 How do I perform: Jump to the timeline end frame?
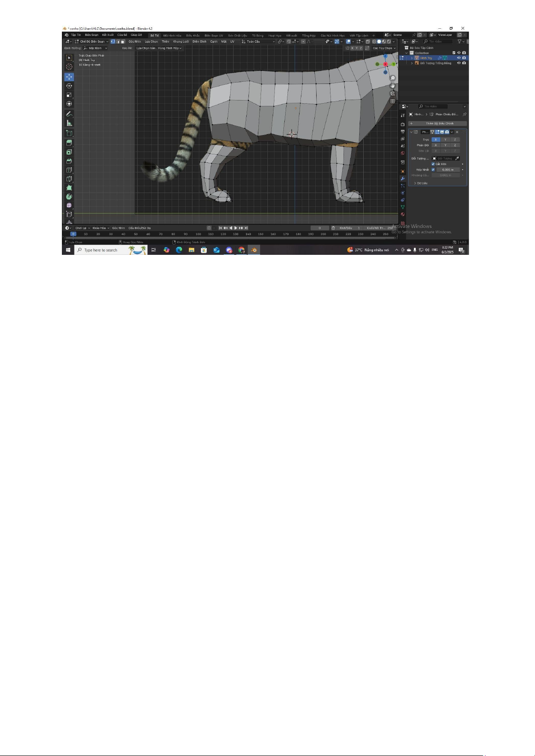246,228
